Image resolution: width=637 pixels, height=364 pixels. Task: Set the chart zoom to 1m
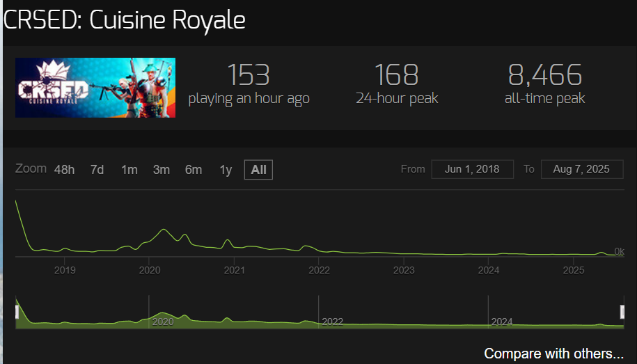129,170
